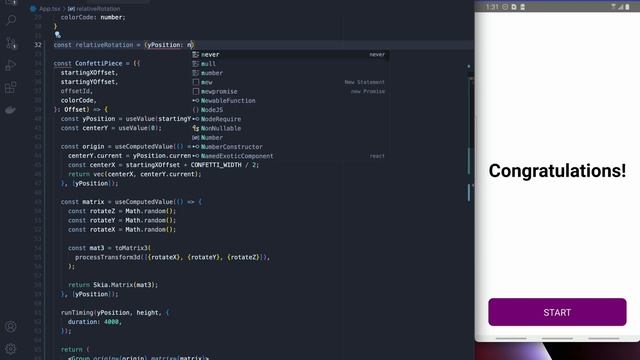Click 'relativeRotation' in the breadcrumb
Viewport: 640px width, 360px height.
pyautogui.click(x=98, y=9)
